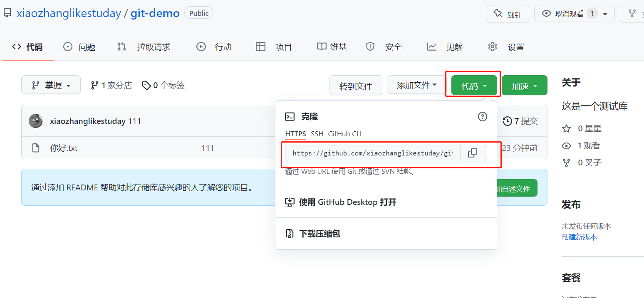This screenshot has width=644, height=298.
Task: Select the HTTPS clone option
Action: pyautogui.click(x=295, y=134)
